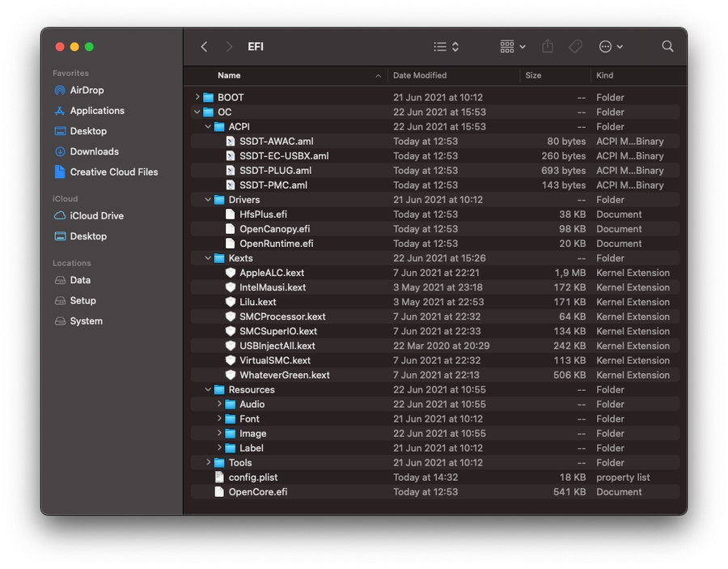The image size is (728, 569).
Task: Click the Search magnifying glass icon
Action: click(x=667, y=47)
